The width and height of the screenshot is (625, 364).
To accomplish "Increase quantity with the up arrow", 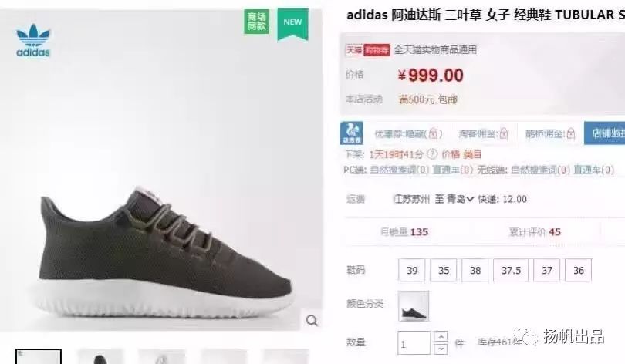I will coord(441,337).
